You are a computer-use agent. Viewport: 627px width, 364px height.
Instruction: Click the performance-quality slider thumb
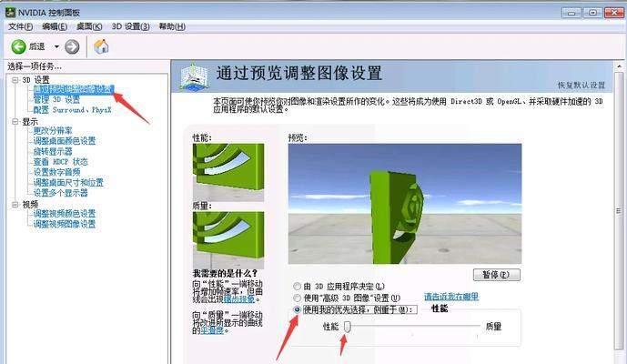pyautogui.click(x=347, y=327)
